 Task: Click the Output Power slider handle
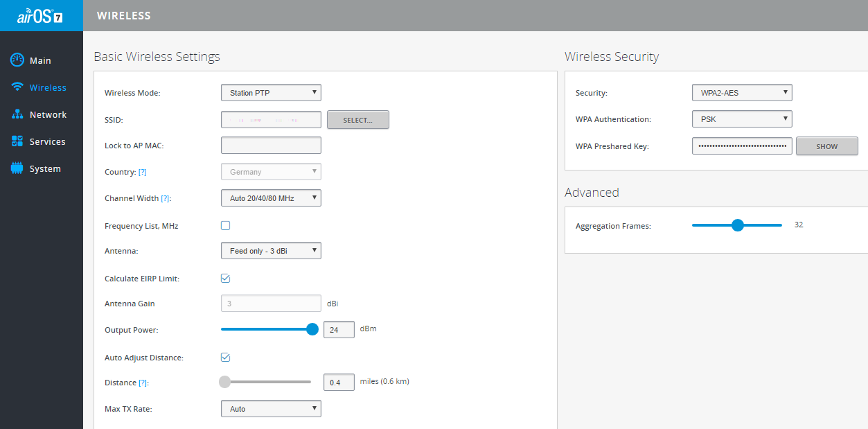pyautogui.click(x=312, y=329)
